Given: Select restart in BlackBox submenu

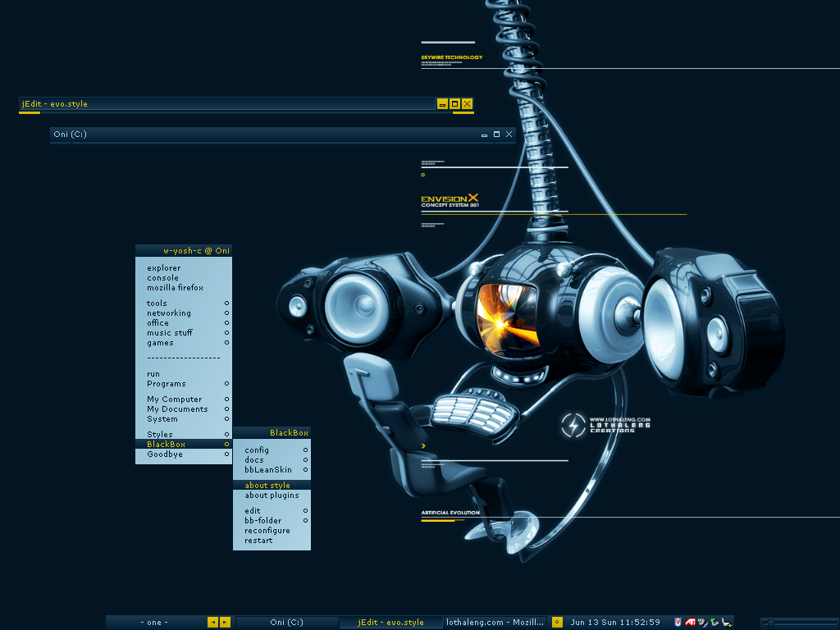Looking at the screenshot, I should [x=272, y=541].
